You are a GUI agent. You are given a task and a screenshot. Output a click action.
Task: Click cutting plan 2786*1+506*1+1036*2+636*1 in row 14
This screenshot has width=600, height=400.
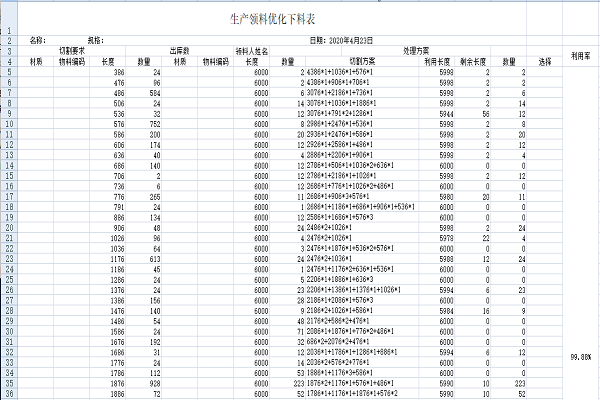(350, 166)
